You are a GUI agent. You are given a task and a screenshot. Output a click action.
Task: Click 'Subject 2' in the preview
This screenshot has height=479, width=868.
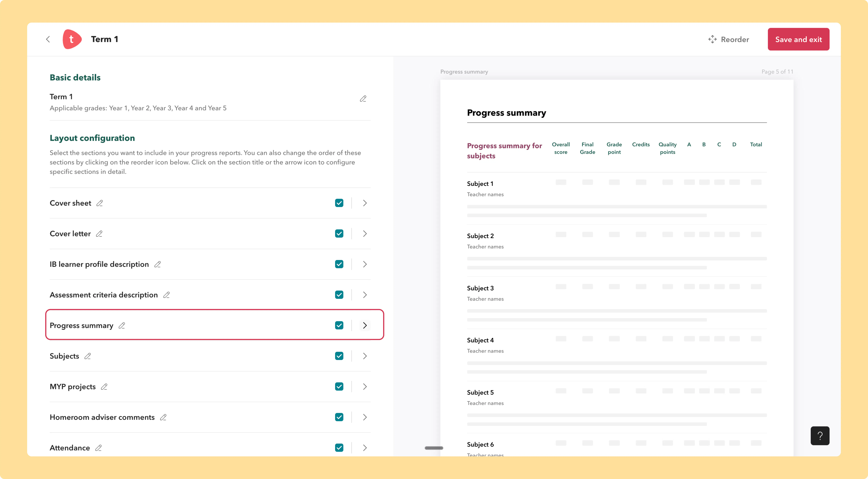(480, 236)
